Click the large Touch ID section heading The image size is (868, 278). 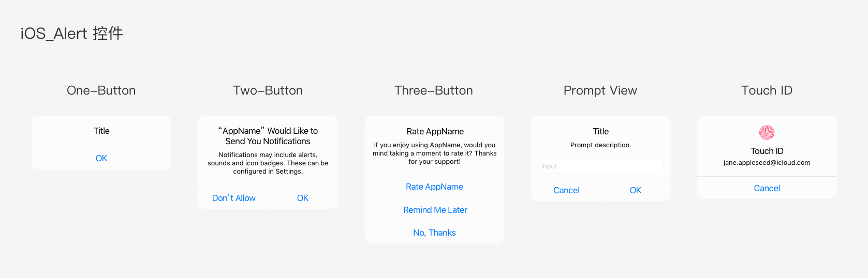pyautogui.click(x=767, y=90)
